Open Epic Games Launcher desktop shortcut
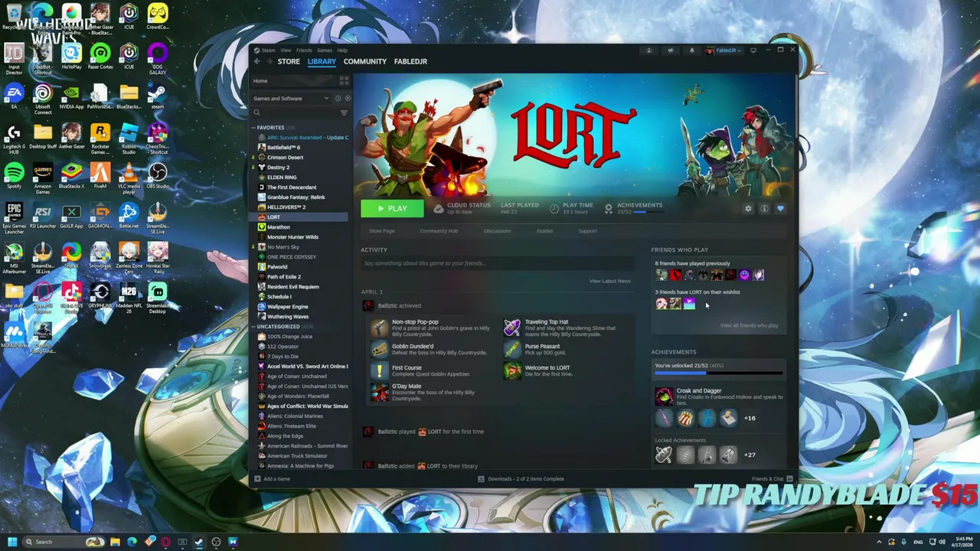Image resolution: width=980 pixels, height=551 pixels. click(14, 215)
